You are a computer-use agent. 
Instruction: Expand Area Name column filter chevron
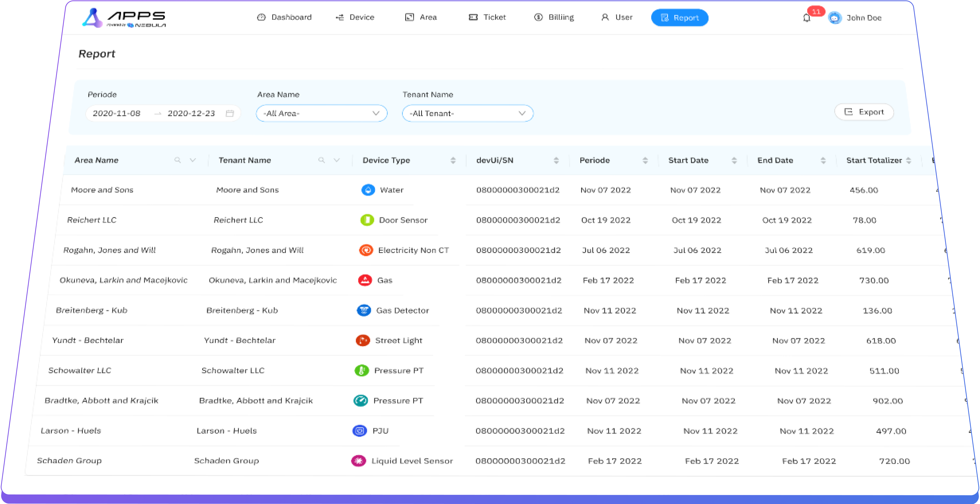pos(193,160)
